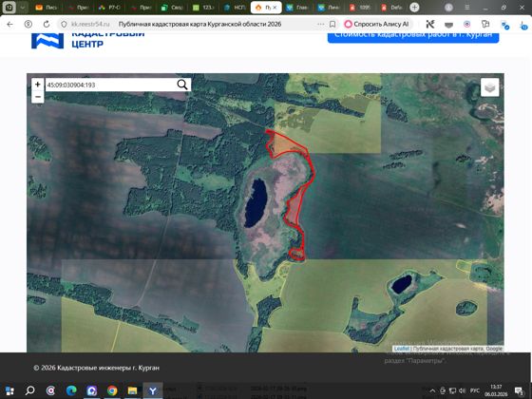Image resolution: width=532 pixels, height=399 pixels.
Task: Zoom out the map with minus button
Action: point(38,97)
